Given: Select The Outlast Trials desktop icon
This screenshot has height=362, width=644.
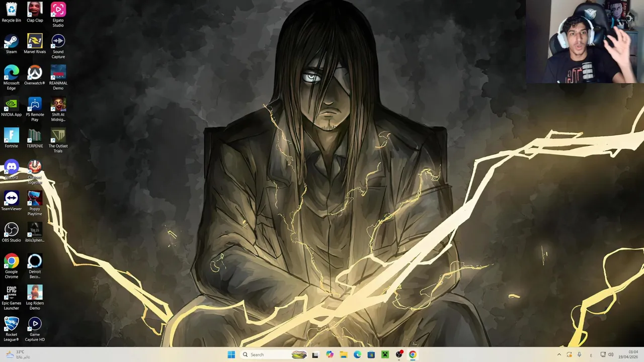Looking at the screenshot, I should (58, 141).
